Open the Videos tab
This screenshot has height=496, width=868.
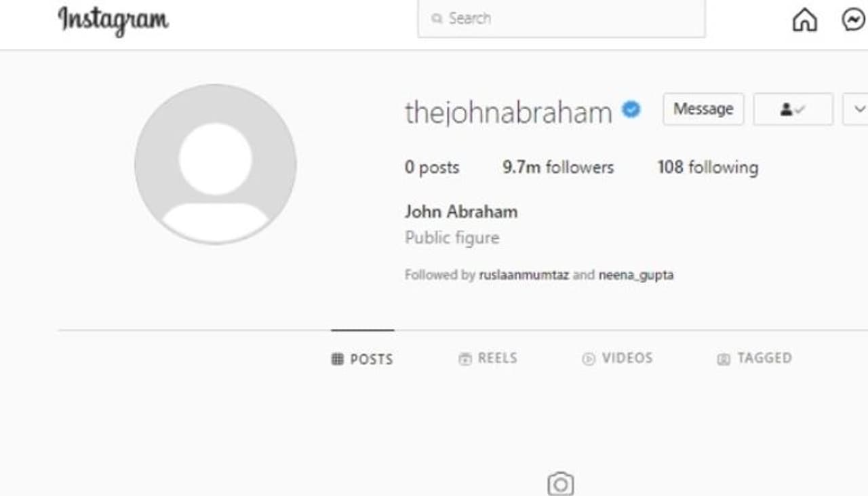click(x=617, y=358)
